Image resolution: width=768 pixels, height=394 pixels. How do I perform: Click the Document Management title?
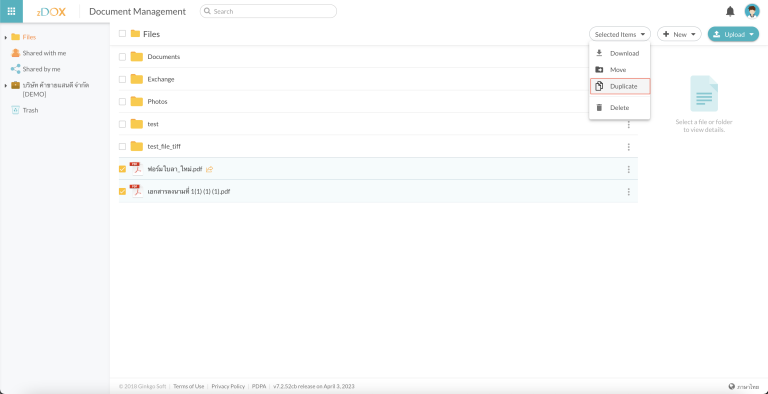pyautogui.click(x=138, y=11)
